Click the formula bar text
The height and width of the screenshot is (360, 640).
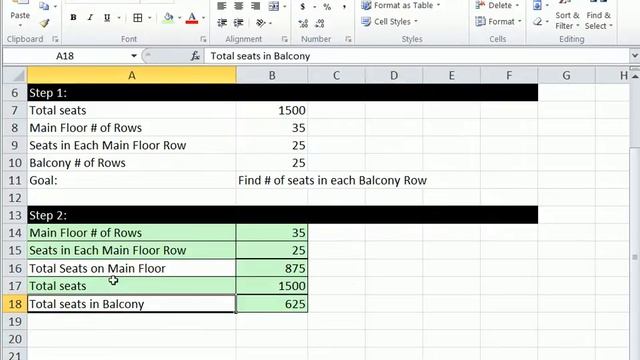(260, 56)
